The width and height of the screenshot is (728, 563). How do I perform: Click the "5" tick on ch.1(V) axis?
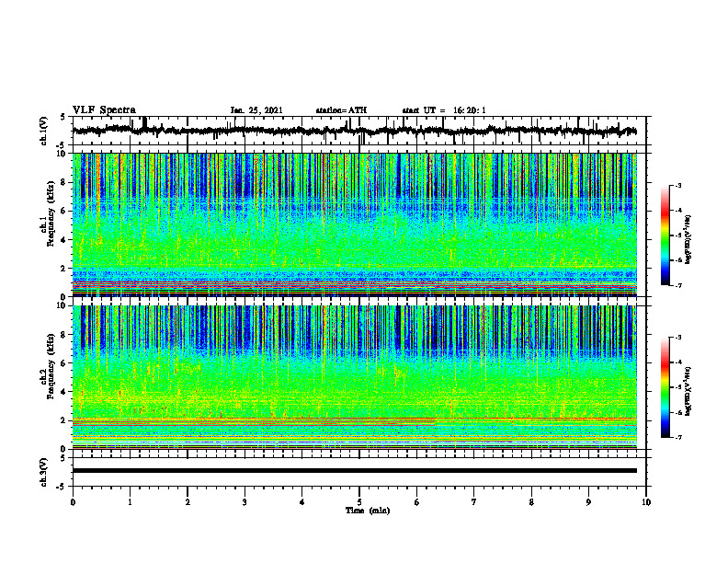[x=63, y=117]
